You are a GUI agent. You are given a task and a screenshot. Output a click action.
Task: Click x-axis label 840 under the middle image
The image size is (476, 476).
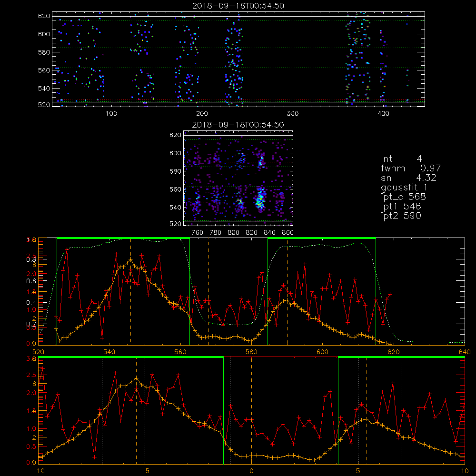pos(269,233)
